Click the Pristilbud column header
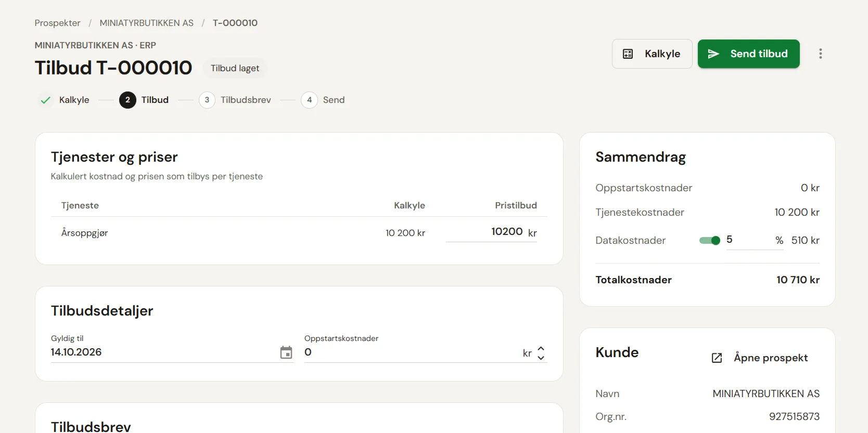 [516, 205]
